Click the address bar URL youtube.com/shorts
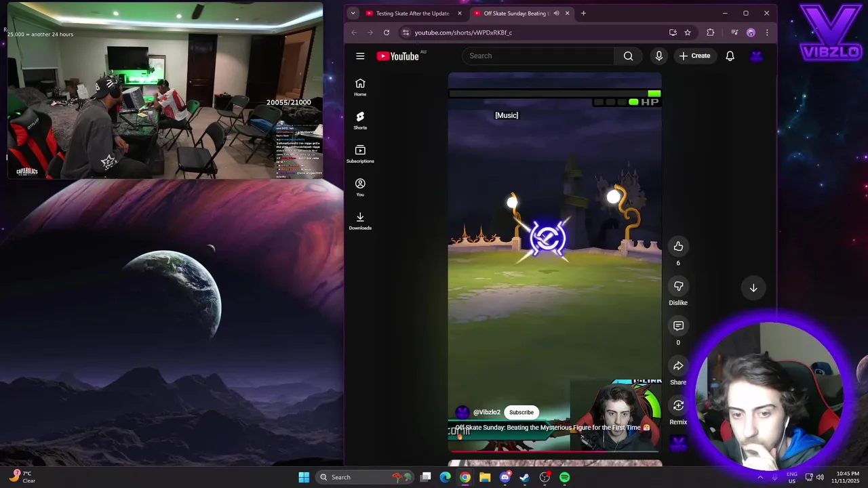This screenshot has height=488, width=868. 463,33
